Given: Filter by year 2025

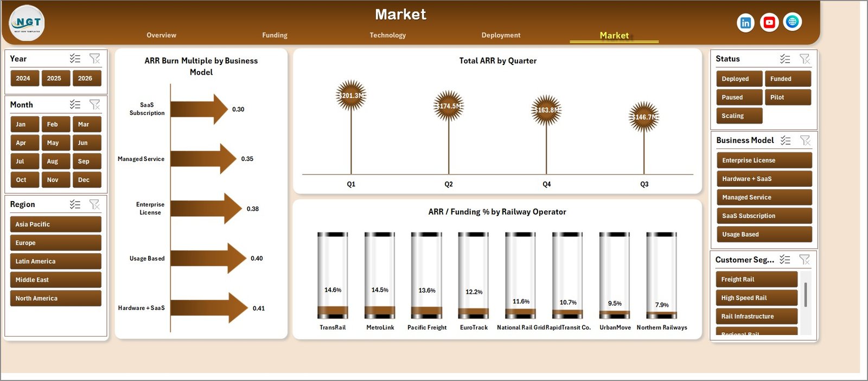Looking at the screenshot, I should (x=55, y=78).
